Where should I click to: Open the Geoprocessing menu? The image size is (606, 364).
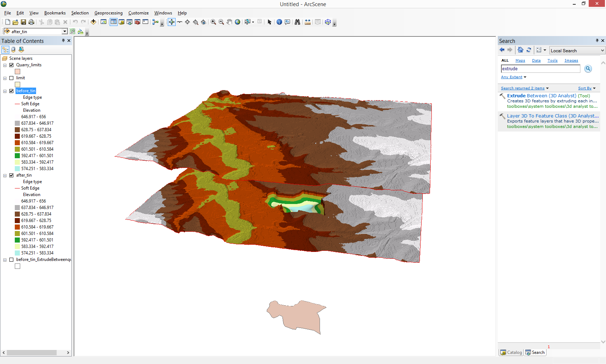[108, 13]
